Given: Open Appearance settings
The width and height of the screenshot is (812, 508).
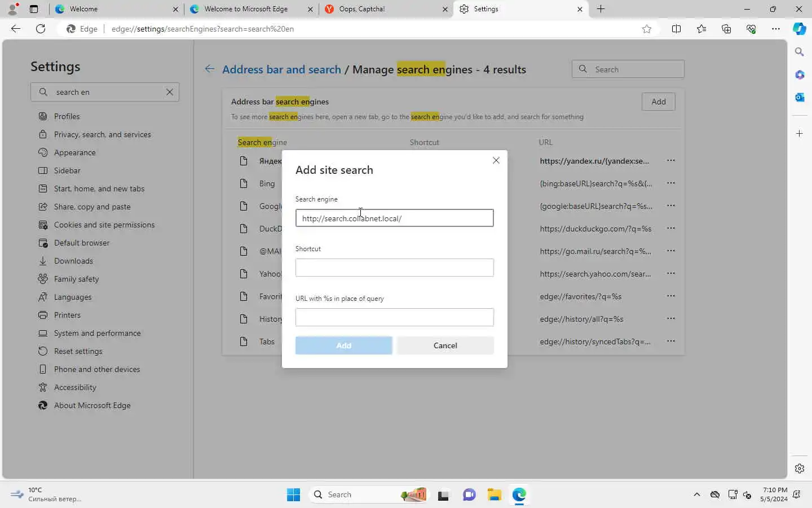Looking at the screenshot, I should pyautogui.click(x=74, y=152).
